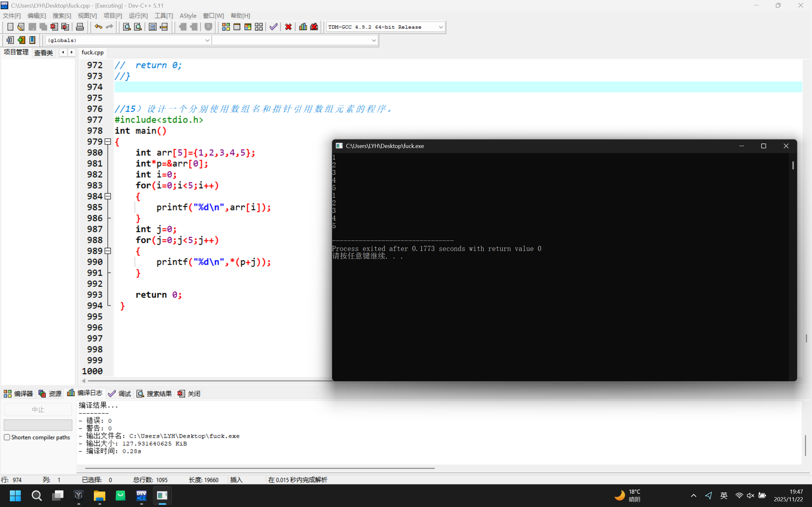
Task: Click the New file toolbar icon
Action: click(x=10, y=27)
